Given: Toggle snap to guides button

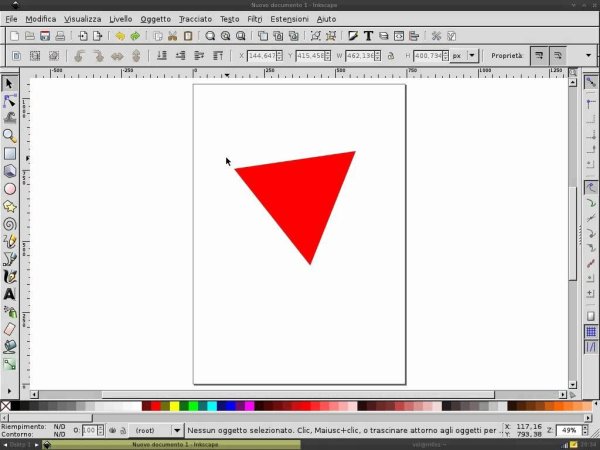Looking at the screenshot, I should [590, 347].
